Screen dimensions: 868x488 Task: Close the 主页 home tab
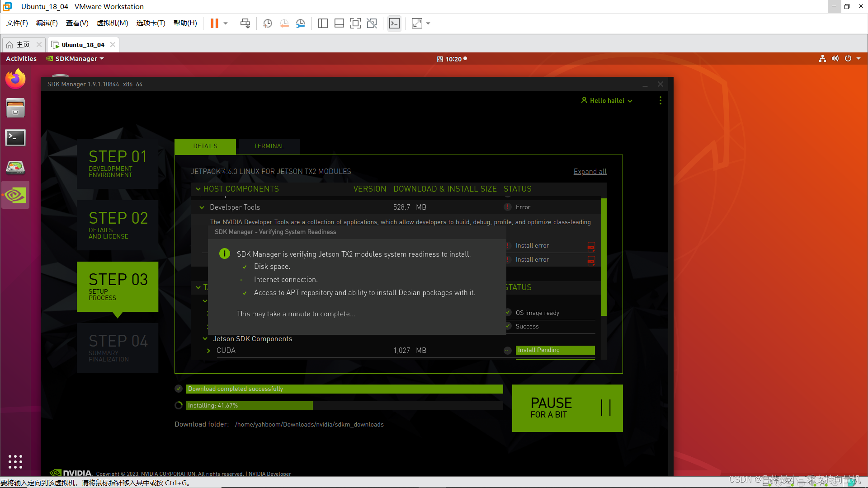(39, 45)
